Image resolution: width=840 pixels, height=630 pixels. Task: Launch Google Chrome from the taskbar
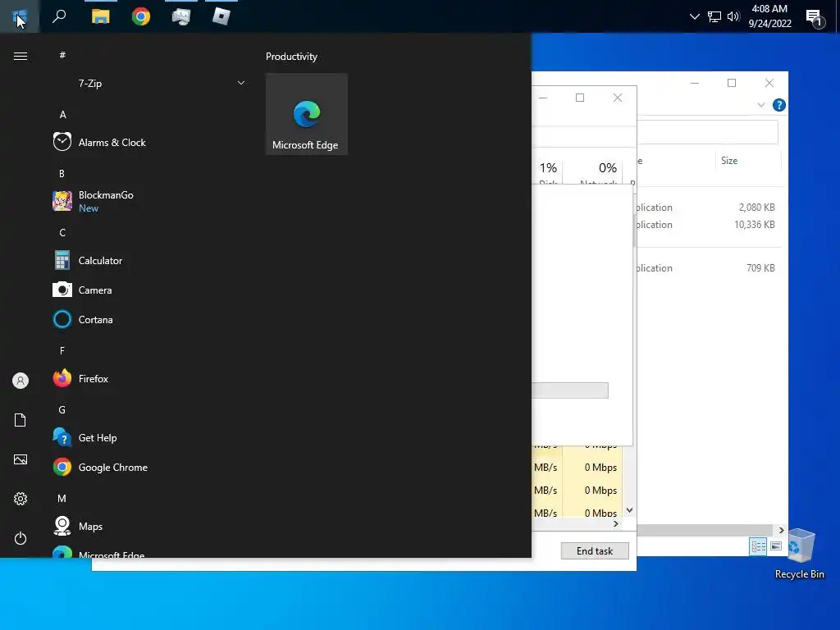[x=141, y=16]
